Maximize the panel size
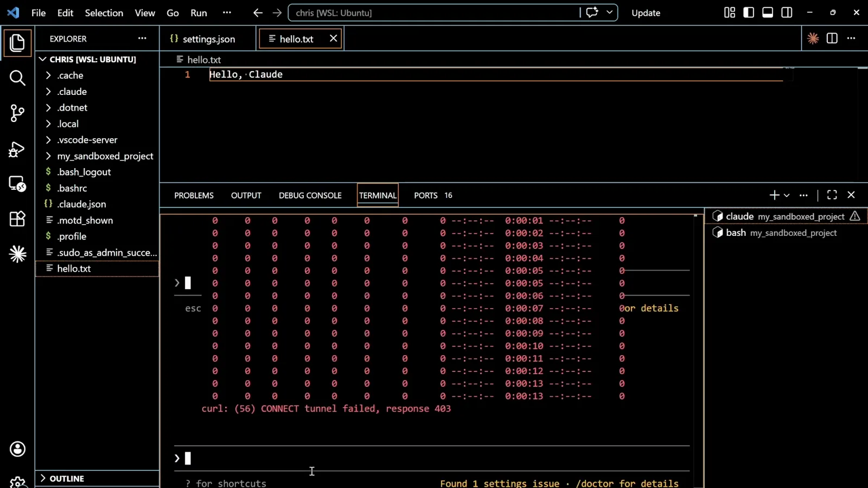 [x=832, y=195]
